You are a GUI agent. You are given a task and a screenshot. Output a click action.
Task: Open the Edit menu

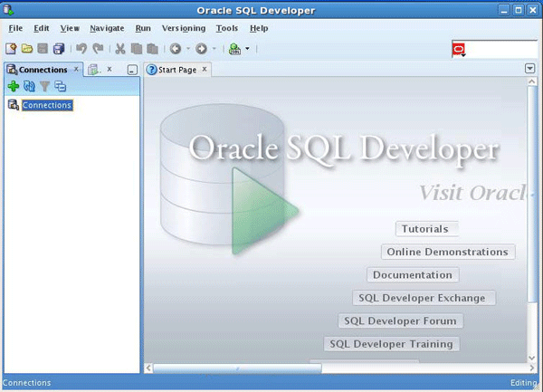click(x=42, y=28)
